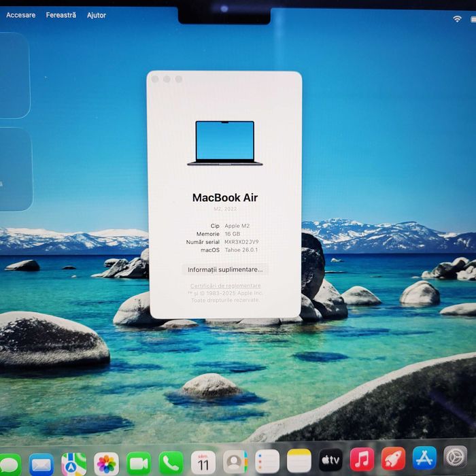Launch the App Store from the Dock
Screen dimensions: 476x476
click(425, 458)
